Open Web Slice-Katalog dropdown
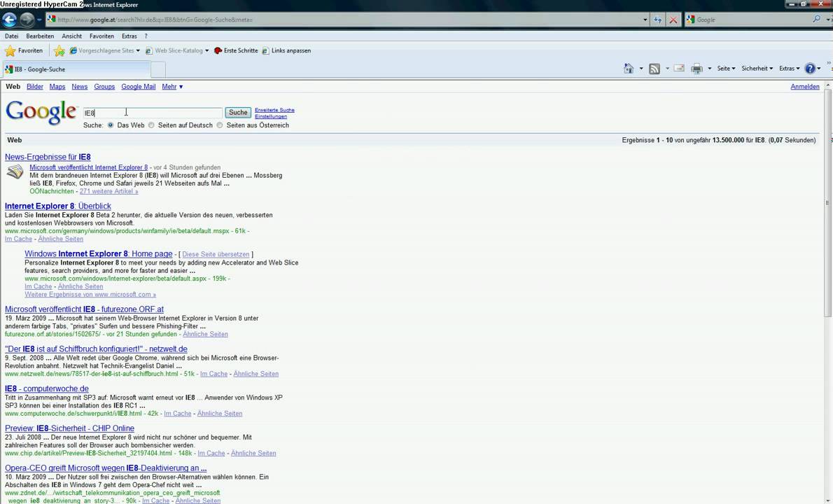The height and width of the screenshot is (504, 833). 177,50
